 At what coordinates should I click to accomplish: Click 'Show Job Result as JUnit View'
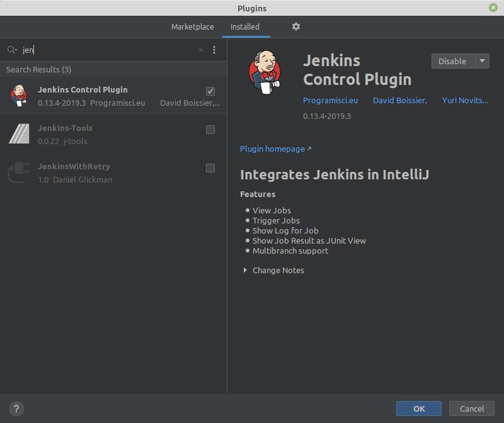tap(309, 241)
